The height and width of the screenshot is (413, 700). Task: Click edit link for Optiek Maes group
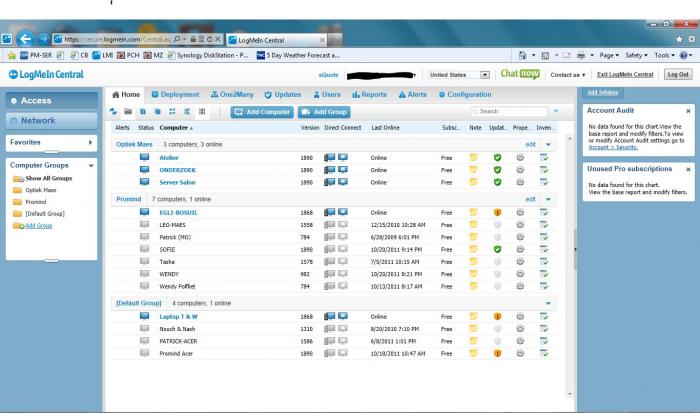tap(530, 145)
